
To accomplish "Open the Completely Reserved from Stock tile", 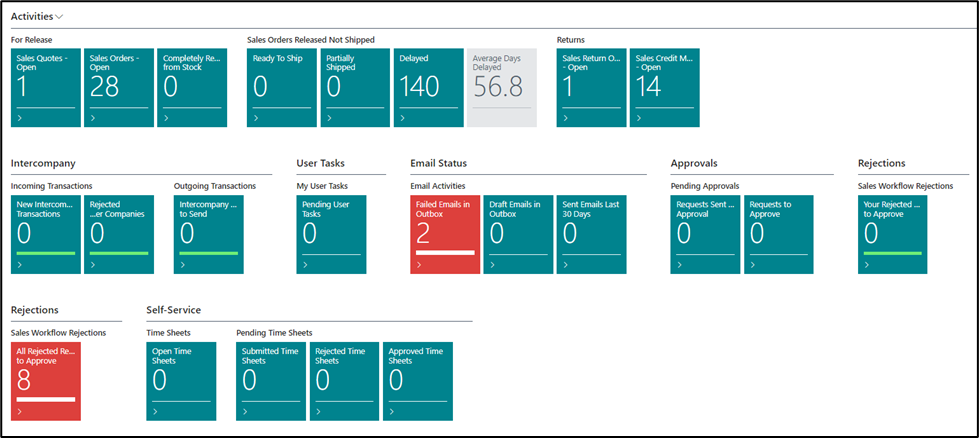I will (192, 88).
